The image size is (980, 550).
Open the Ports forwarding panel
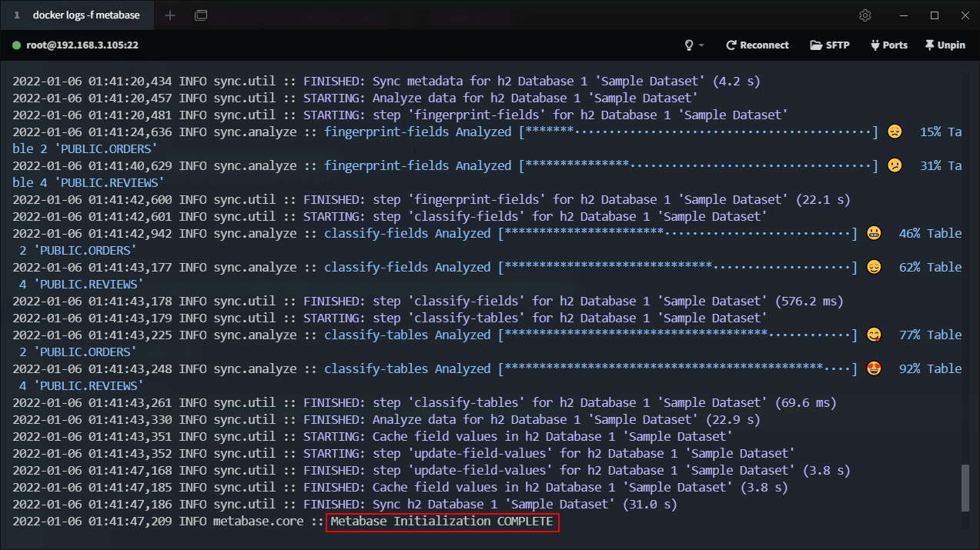[888, 45]
